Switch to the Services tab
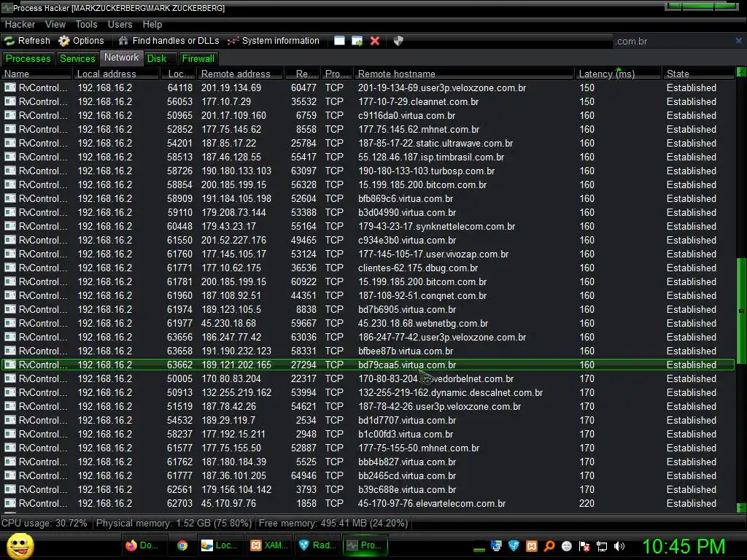 coord(77,58)
